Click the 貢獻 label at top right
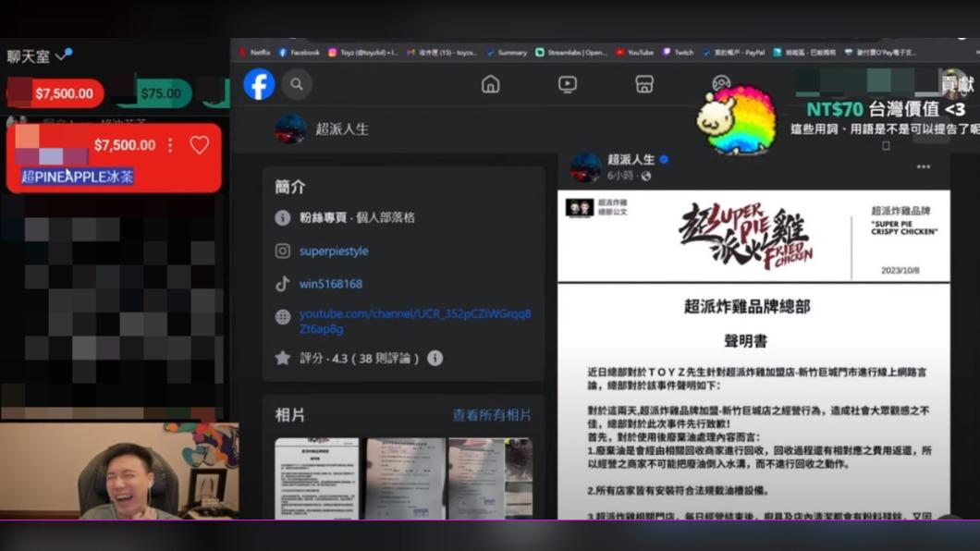This screenshot has height=551, width=980. (x=958, y=84)
